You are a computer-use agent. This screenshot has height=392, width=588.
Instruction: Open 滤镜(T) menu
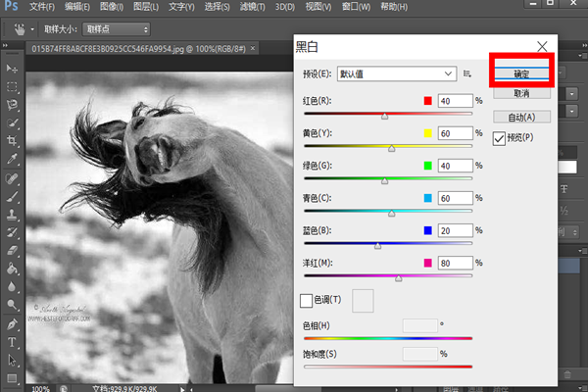(x=253, y=7)
